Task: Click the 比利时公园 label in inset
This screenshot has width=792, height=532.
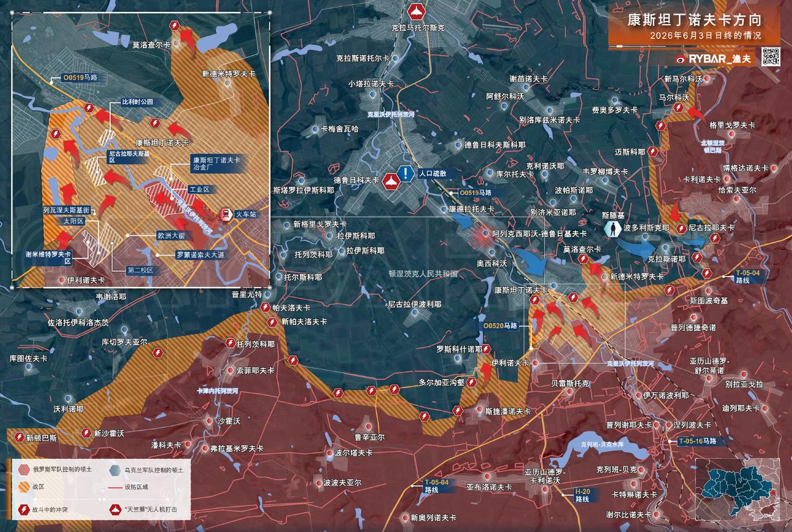Action: click(137, 101)
